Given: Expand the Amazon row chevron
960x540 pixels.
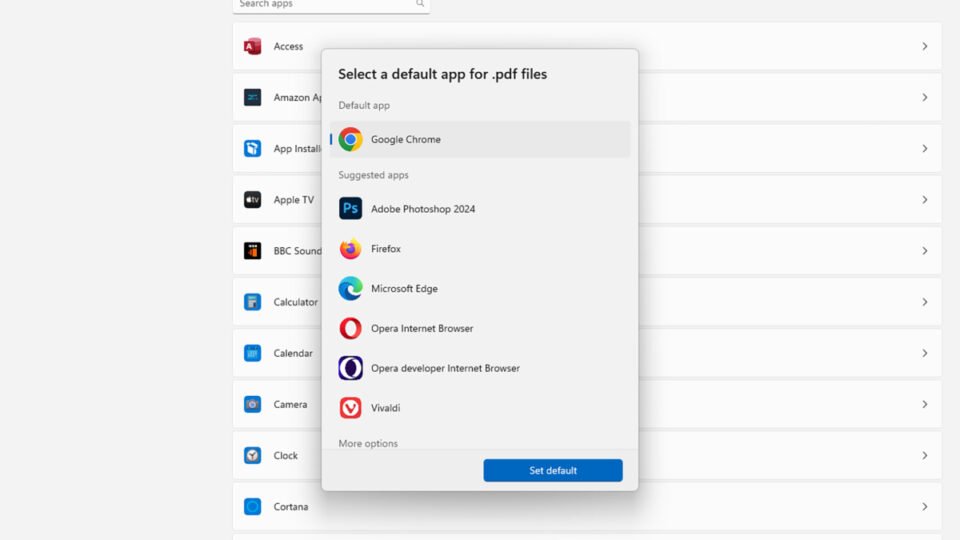Looking at the screenshot, I should coord(925,97).
